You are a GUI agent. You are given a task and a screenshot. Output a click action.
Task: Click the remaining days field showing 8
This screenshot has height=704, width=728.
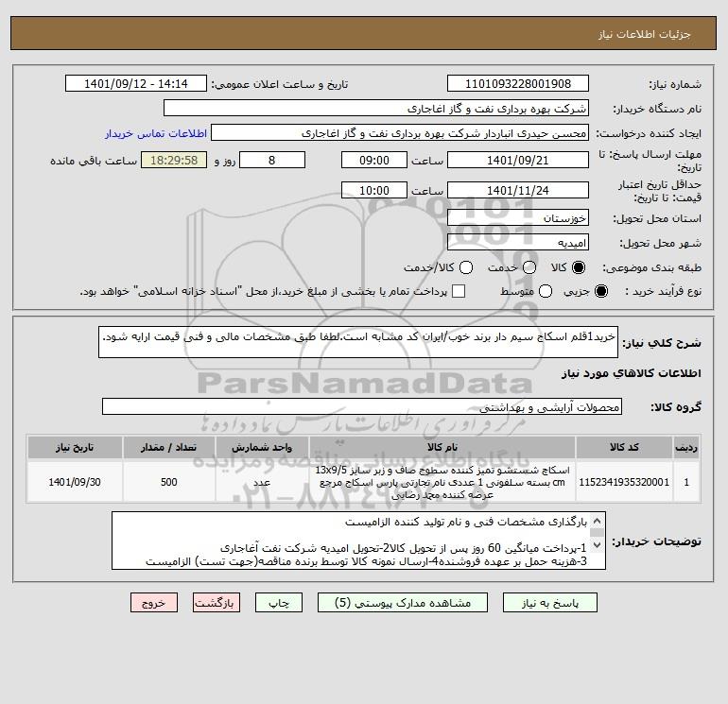(x=272, y=160)
